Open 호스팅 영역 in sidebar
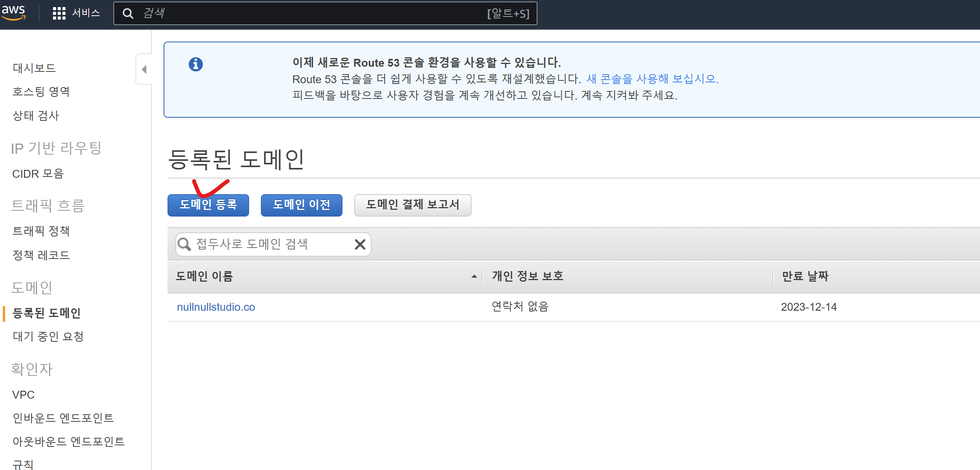Screen dimensions: 980x470 (41, 91)
